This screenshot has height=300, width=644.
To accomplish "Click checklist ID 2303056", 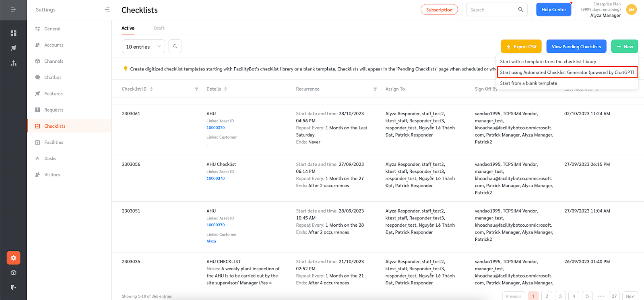I will coord(131,164).
